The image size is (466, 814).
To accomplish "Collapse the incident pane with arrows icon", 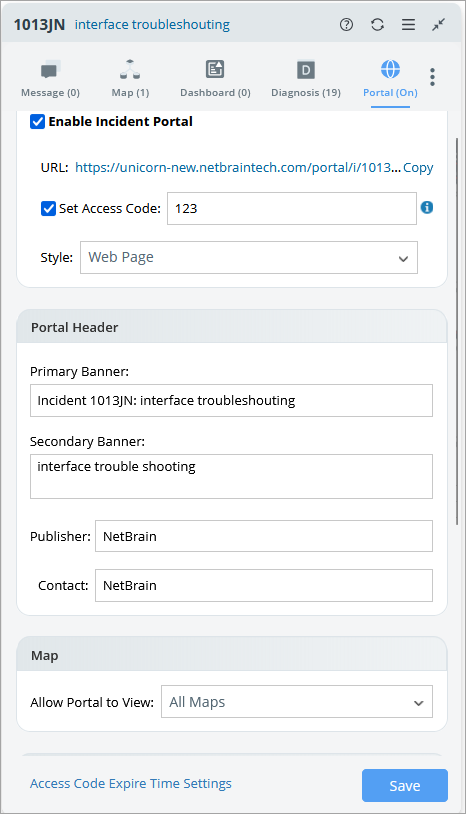I will pyautogui.click(x=439, y=24).
